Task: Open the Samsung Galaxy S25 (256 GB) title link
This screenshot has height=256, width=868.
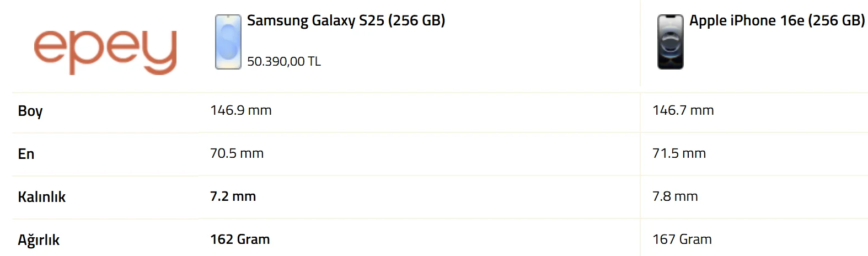Action: click(346, 21)
